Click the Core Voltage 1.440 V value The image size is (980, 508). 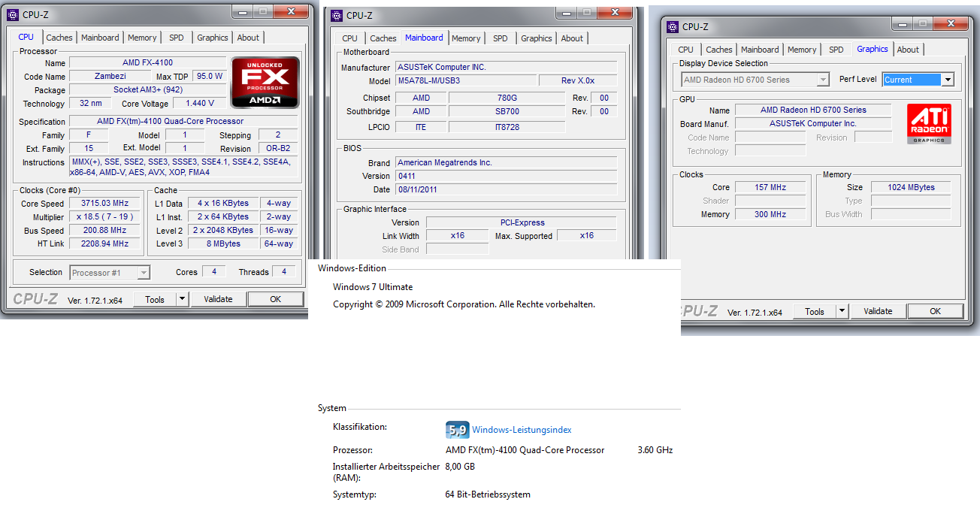click(x=200, y=103)
